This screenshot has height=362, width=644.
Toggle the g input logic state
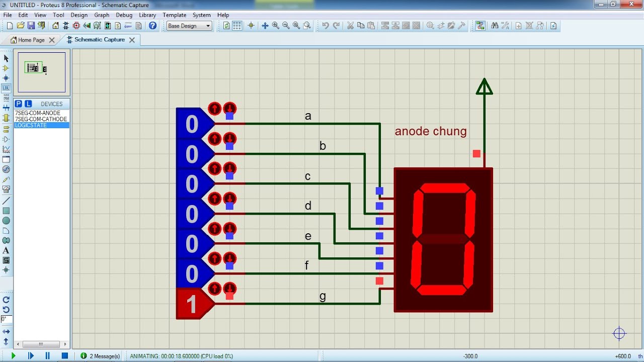[192, 304]
